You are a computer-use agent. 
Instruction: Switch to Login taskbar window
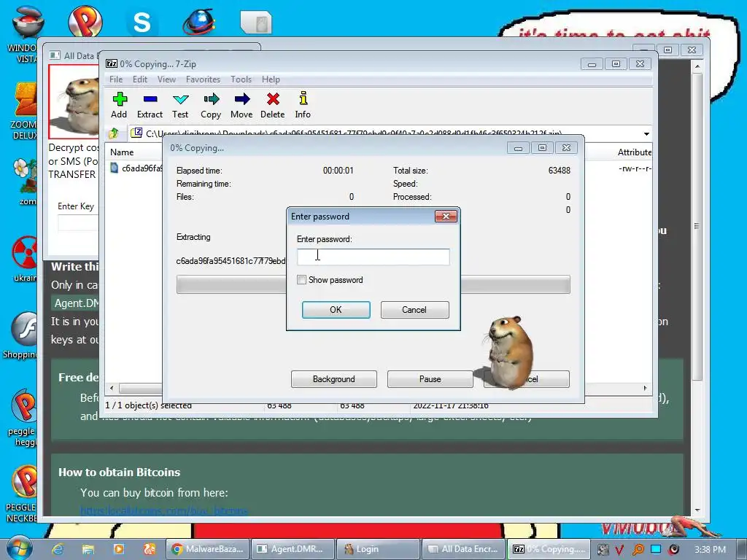[378, 549]
